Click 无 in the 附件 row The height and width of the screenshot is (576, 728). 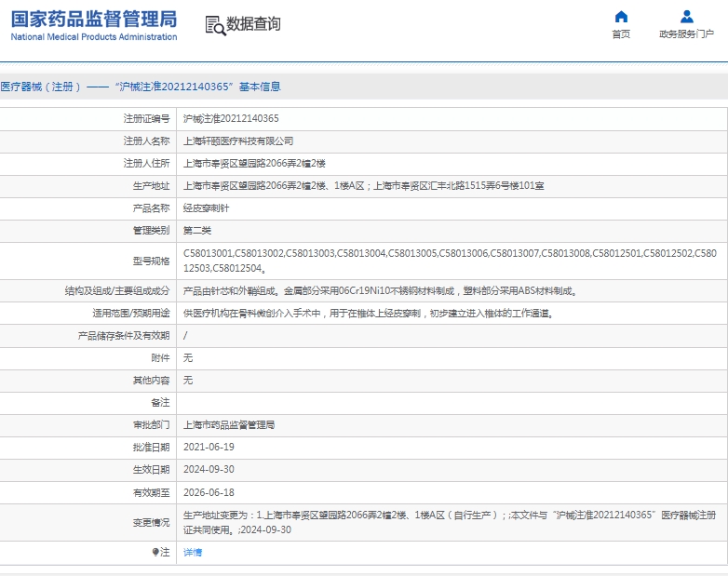pos(187,358)
